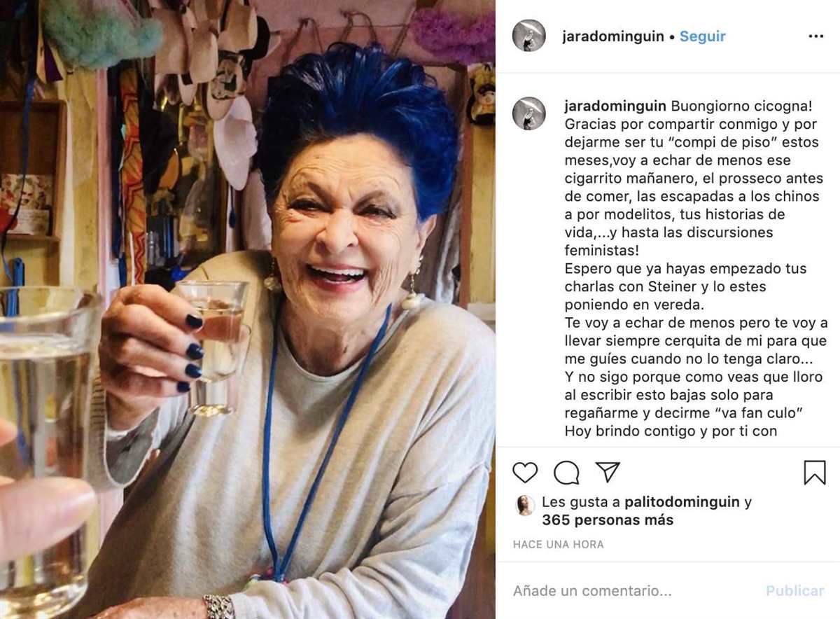Open comments via speech bubble icon
The image size is (840, 619).
click(566, 473)
